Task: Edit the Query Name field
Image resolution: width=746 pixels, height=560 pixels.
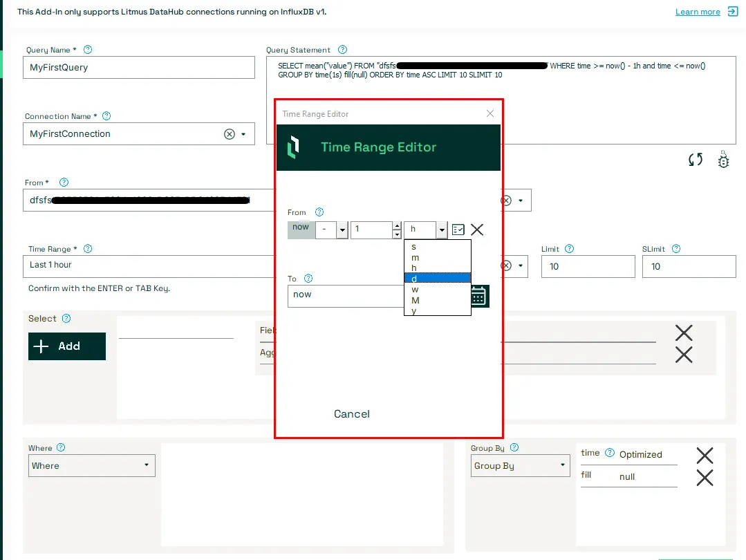Action: [139, 68]
